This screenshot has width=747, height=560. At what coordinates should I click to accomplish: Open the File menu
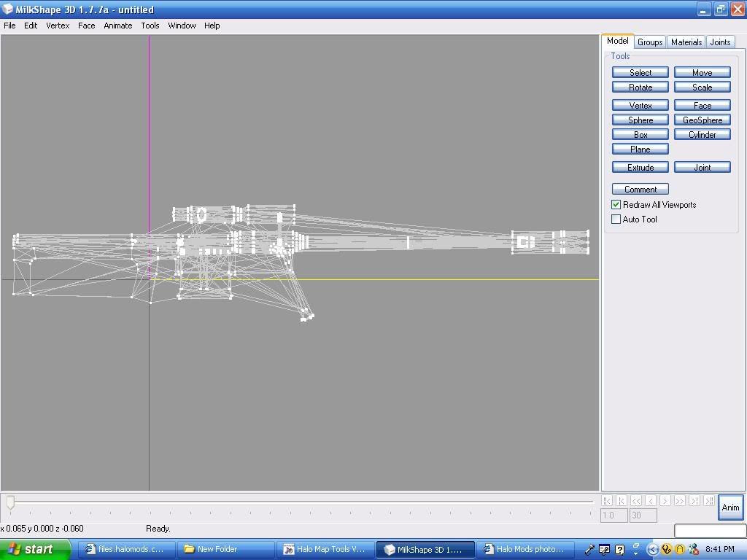pos(9,26)
